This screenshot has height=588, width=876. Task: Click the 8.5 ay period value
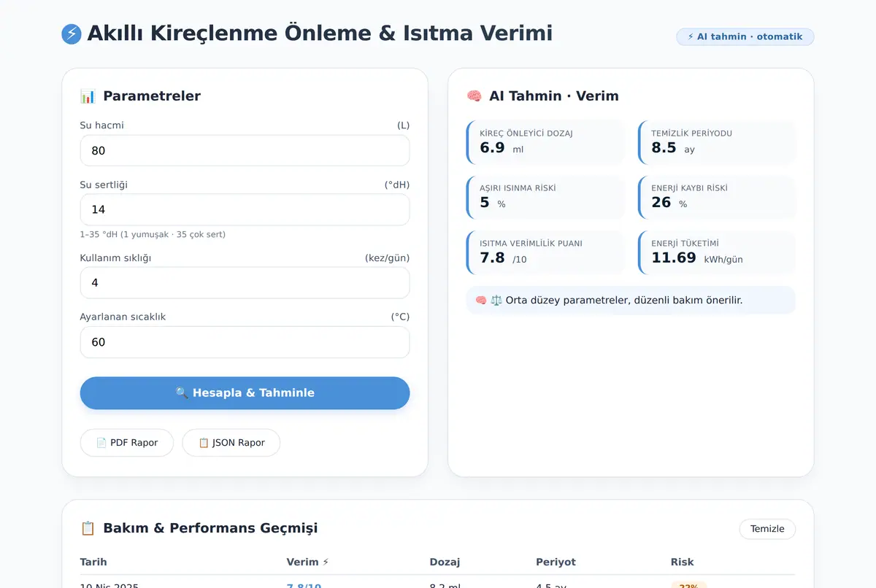pyautogui.click(x=673, y=148)
